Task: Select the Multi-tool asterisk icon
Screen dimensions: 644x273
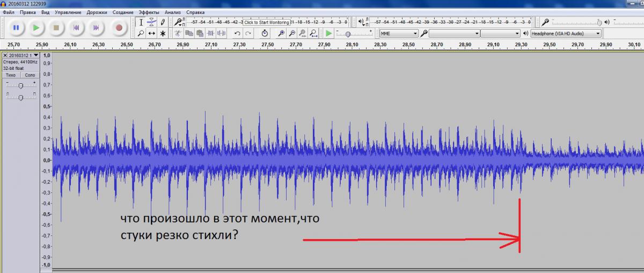Action: click(163, 33)
